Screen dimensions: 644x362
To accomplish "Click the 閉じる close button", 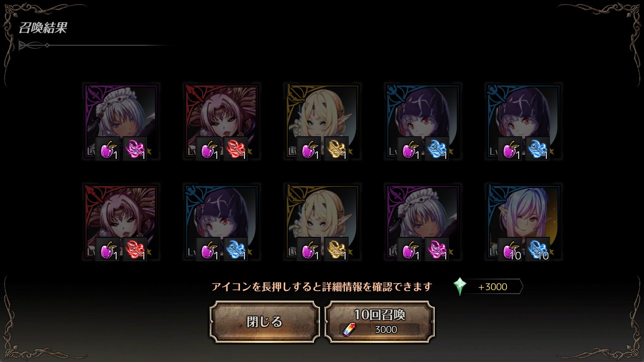I will (x=265, y=322).
